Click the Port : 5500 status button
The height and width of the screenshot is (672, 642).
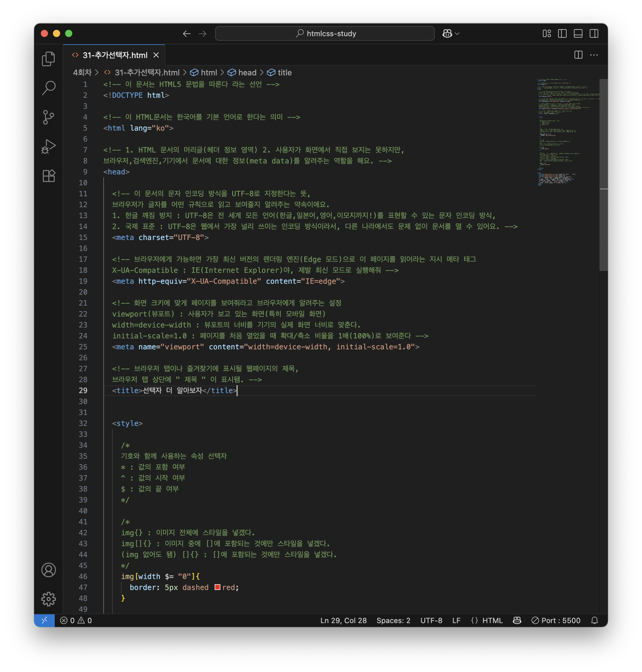click(x=556, y=620)
